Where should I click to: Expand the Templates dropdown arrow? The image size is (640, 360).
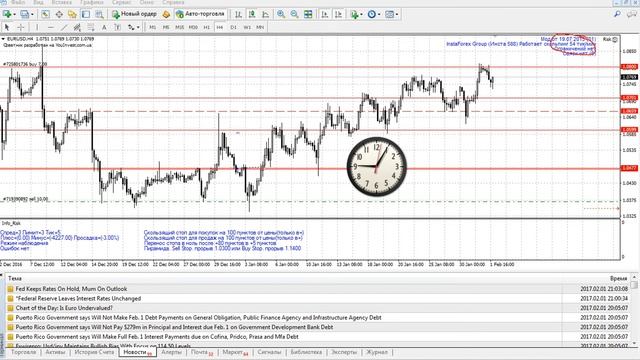pyautogui.click(x=397, y=15)
